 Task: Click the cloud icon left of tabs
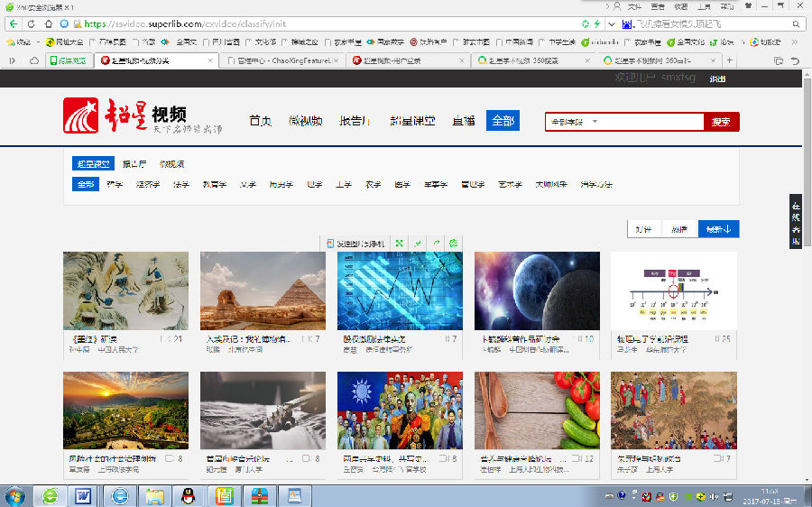coord(34,60)
